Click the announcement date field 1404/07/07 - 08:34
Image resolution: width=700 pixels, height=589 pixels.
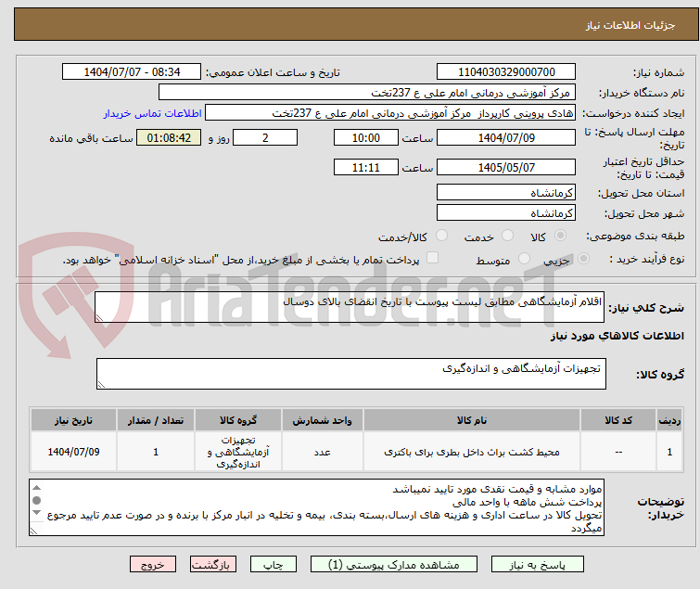tap(132, 72)
